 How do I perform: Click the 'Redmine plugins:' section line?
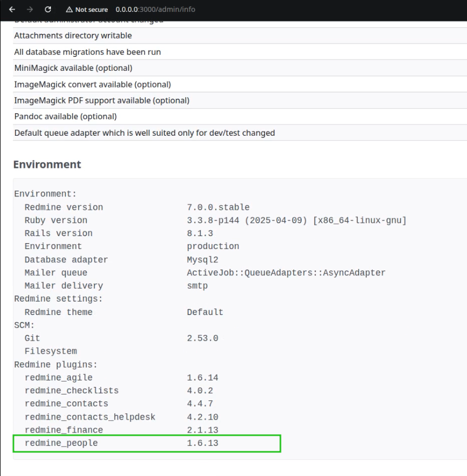coord(56,365)
